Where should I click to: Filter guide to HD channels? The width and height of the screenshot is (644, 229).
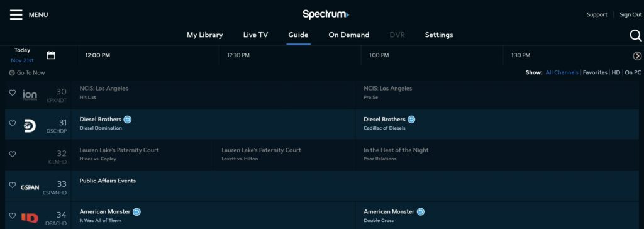coord(616,72)
